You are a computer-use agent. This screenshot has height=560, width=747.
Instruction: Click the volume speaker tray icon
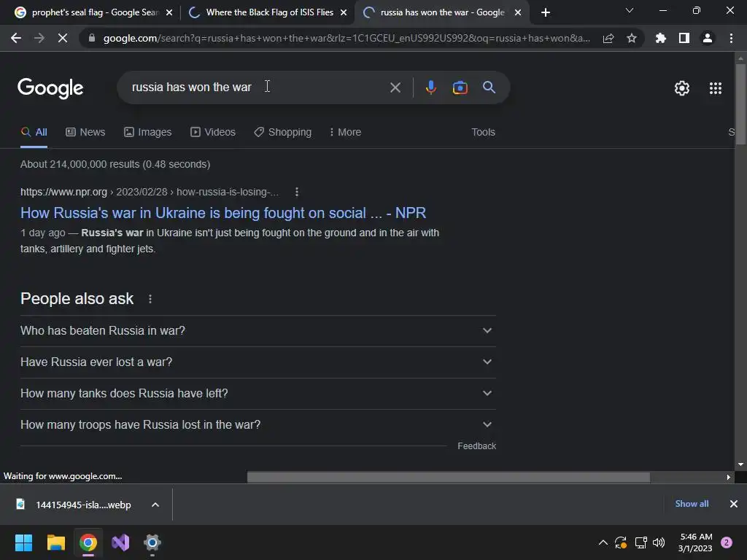pos(659,542)
